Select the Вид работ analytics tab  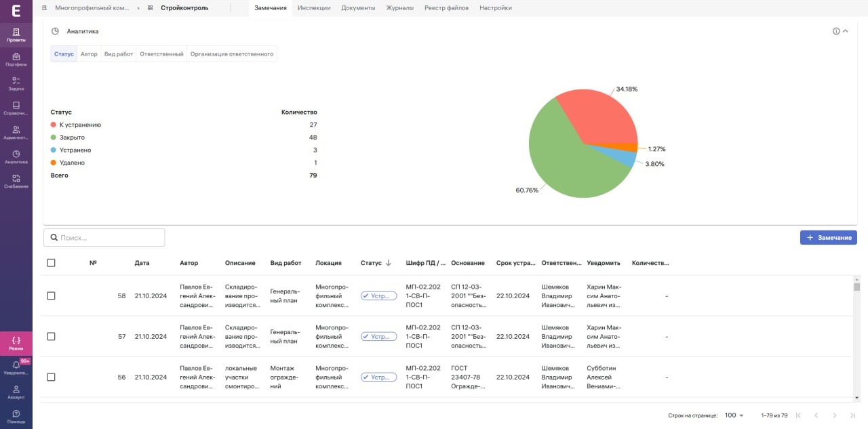pyautogui.click(x=119, y=54)
